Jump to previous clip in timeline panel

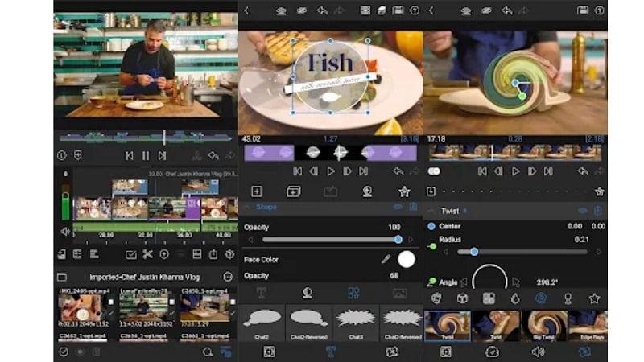click(x=129, y=156)
